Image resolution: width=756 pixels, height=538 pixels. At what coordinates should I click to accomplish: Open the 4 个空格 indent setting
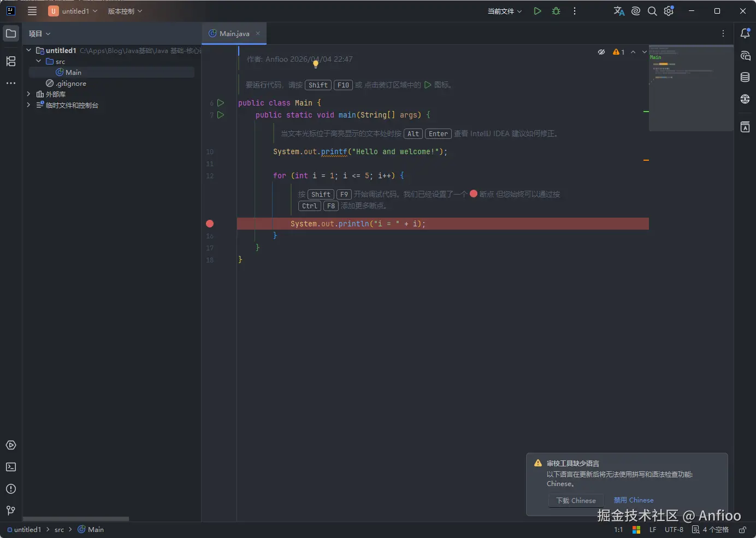[x=716, y=530]
